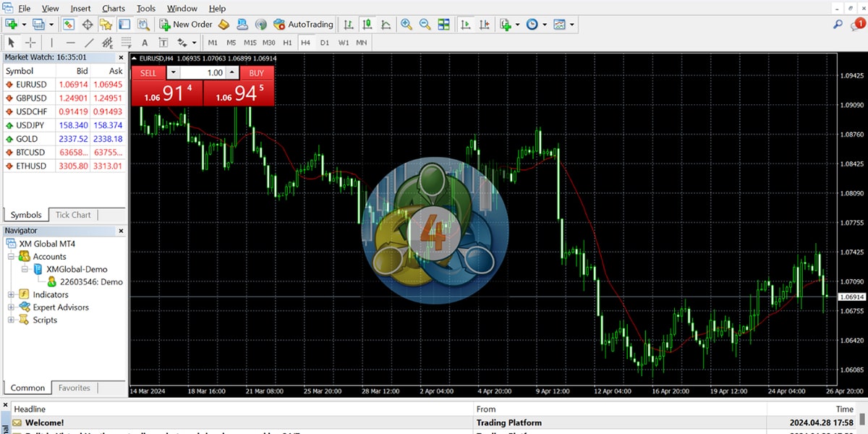Screen dimensions: 868x434
Task: Collapse the XMGlobal-Demo server node
Action: click(25, 269)
